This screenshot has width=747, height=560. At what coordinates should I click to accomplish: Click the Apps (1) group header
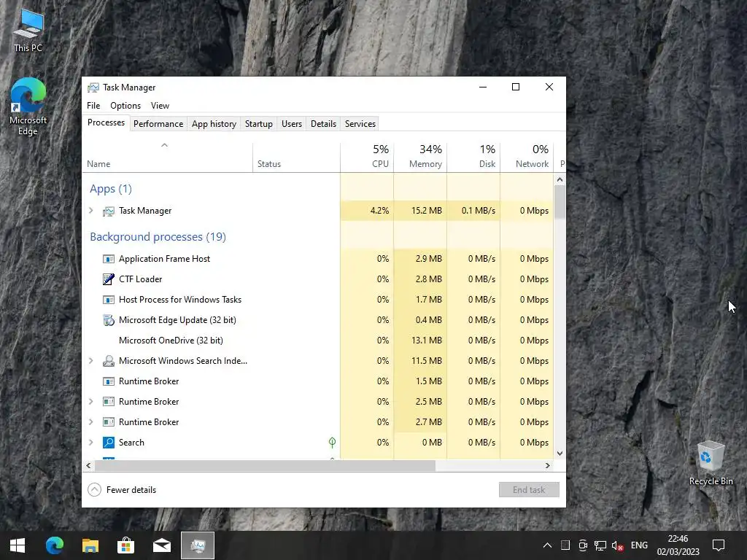pos(111,189)
